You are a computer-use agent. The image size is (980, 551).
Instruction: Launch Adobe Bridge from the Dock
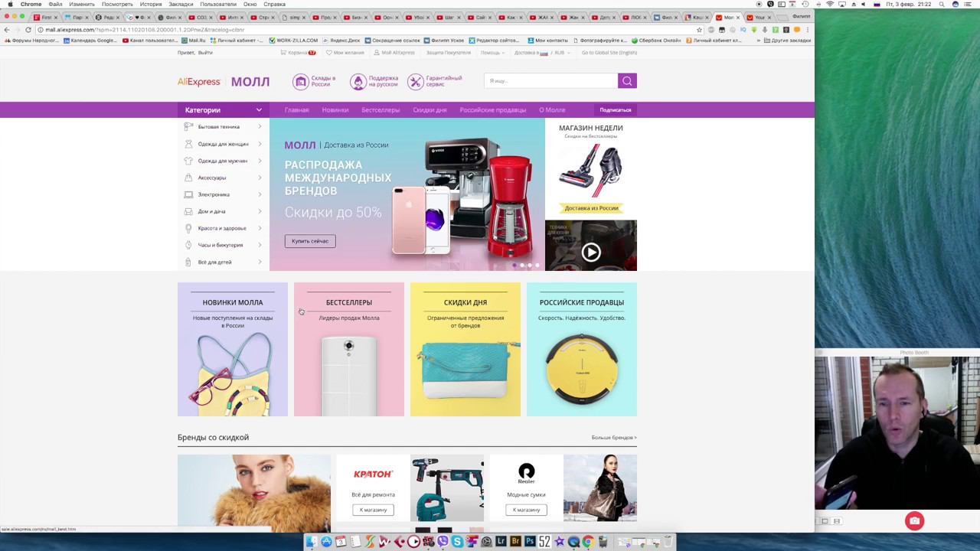point(515,542)
